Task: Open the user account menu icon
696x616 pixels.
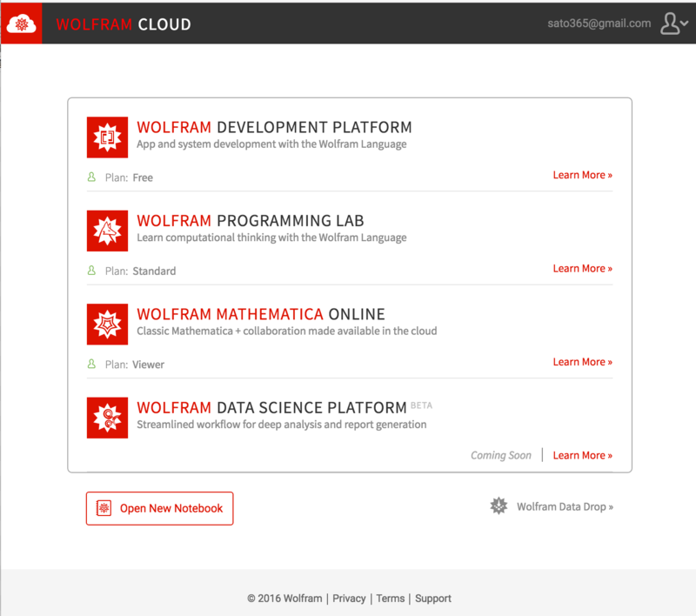Action: 673,23
